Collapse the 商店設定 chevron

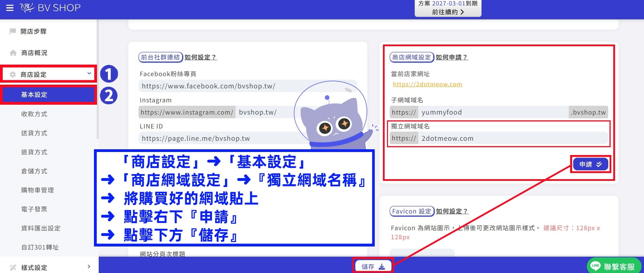(x=89, y=73)
